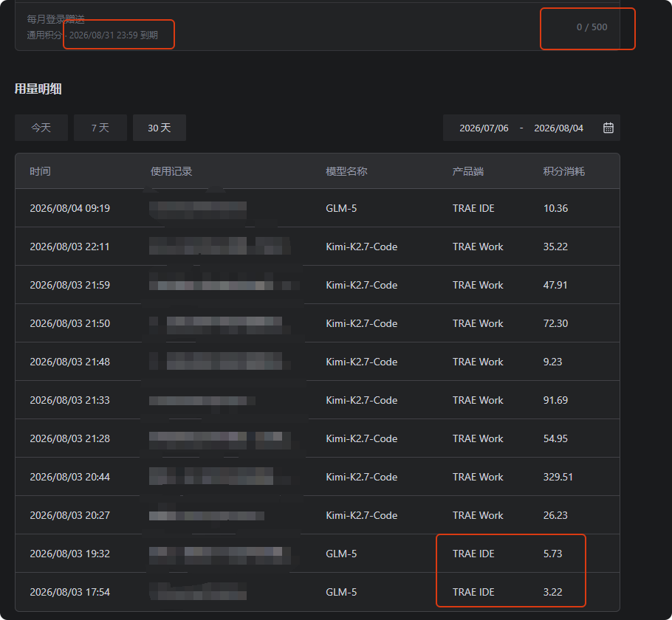Click the 47.91 credits cost cell

coord(555,285)
